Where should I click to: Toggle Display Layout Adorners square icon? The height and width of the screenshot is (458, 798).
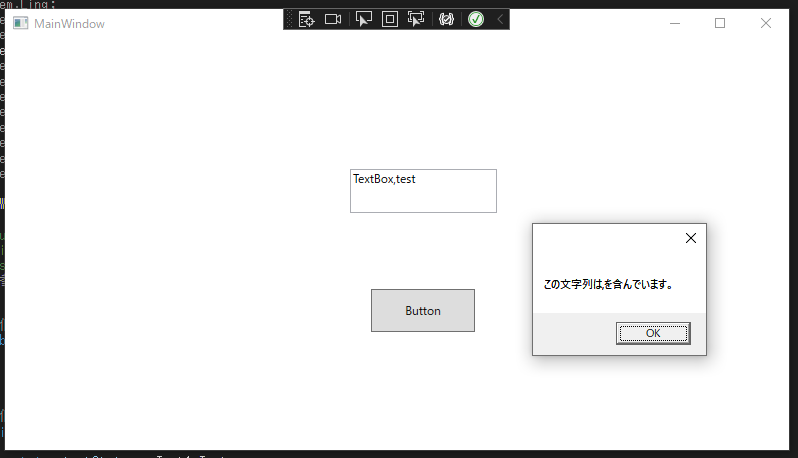pos(390,19)
